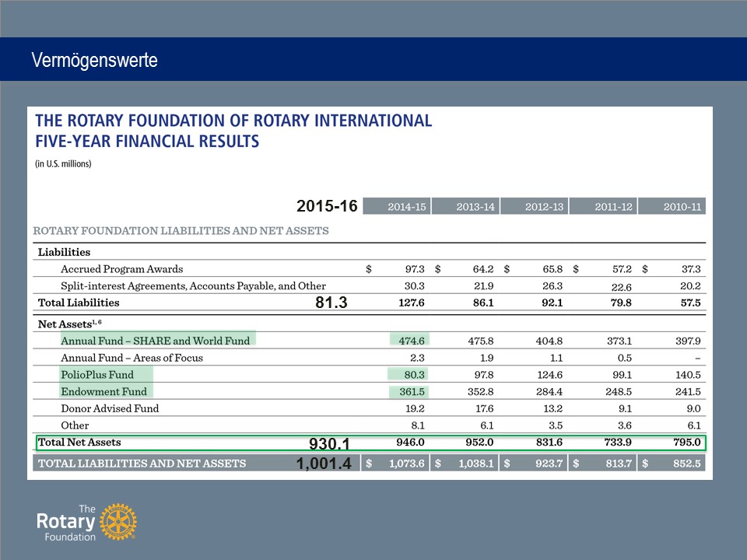The image size is (747, 560).
Task: Click the Total Liabilities value "57.5"
Action: point(691,303)
